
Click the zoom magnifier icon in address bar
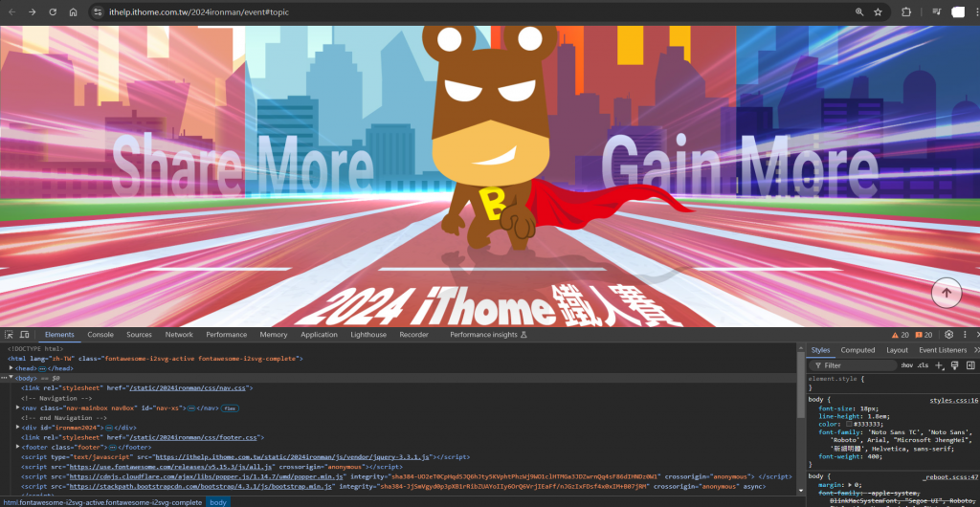859,11
